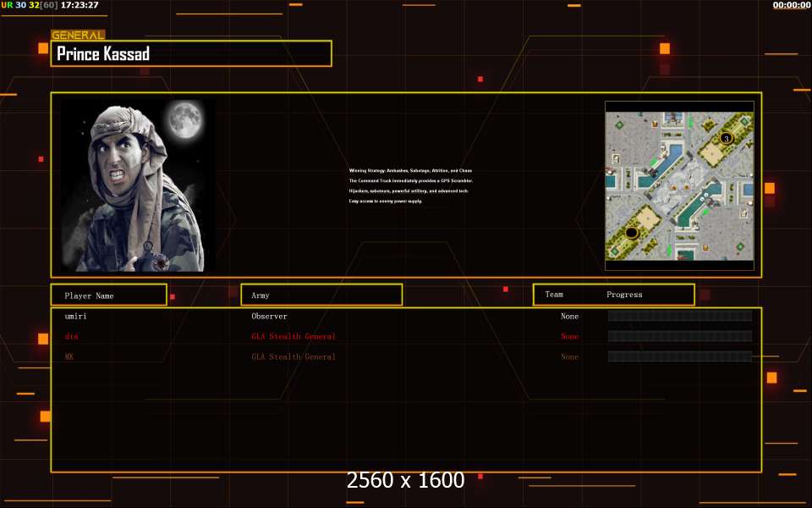Click the numbered 3 start marker on map

pos(726,138)
